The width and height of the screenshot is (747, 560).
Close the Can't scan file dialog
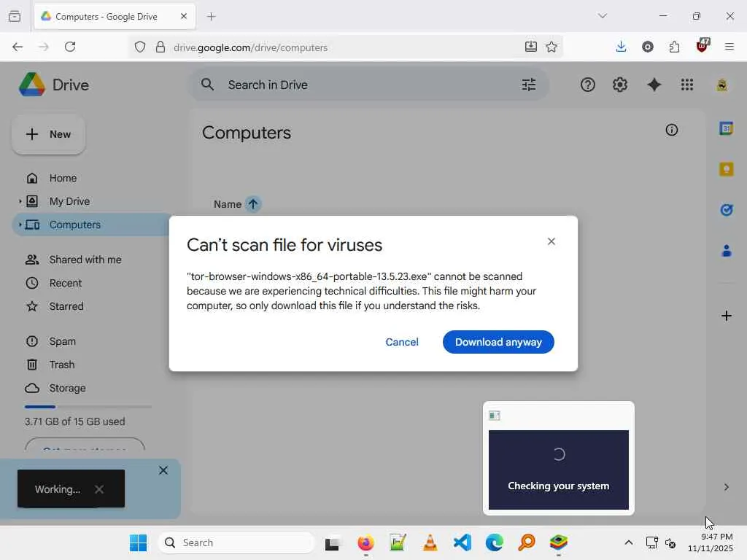pos(551,241)
